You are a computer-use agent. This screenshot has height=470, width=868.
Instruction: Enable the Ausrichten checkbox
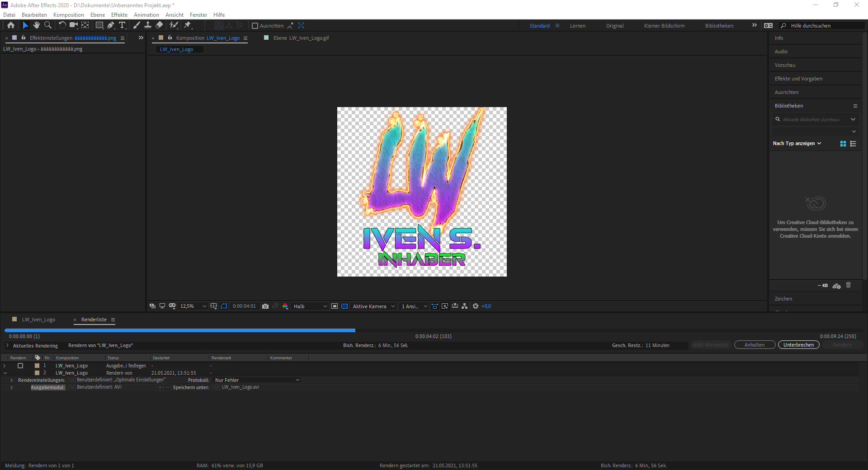click(255, 26)
